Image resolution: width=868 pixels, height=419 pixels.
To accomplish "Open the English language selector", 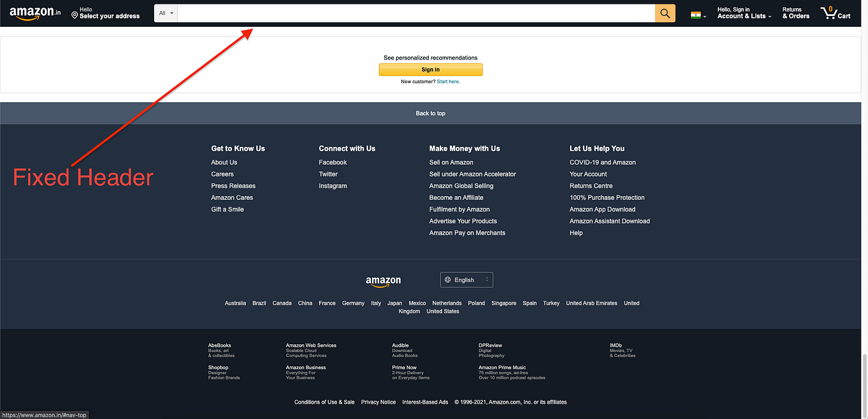I will [x=466, y=279].
